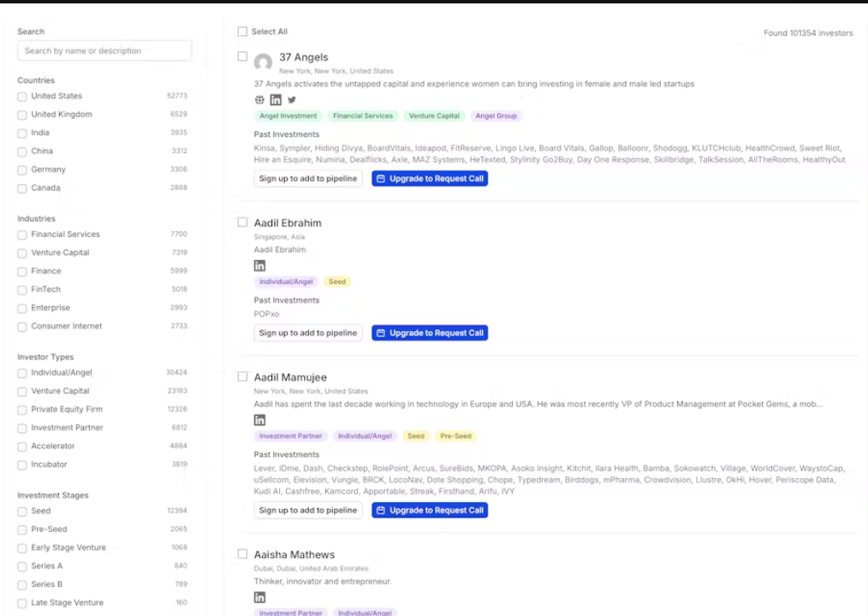Screen dimensions: 868x616
Task: Check Venture Capital under Industries
Action: (22, 253)
